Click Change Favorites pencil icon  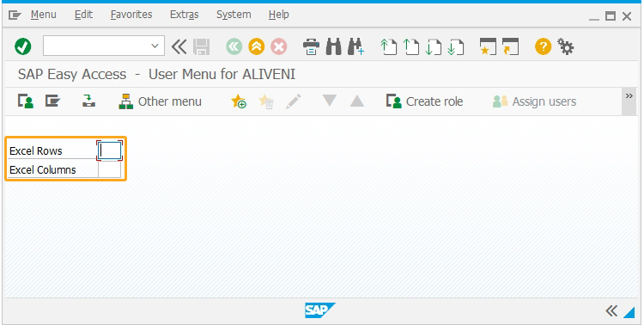coord(294,101)
